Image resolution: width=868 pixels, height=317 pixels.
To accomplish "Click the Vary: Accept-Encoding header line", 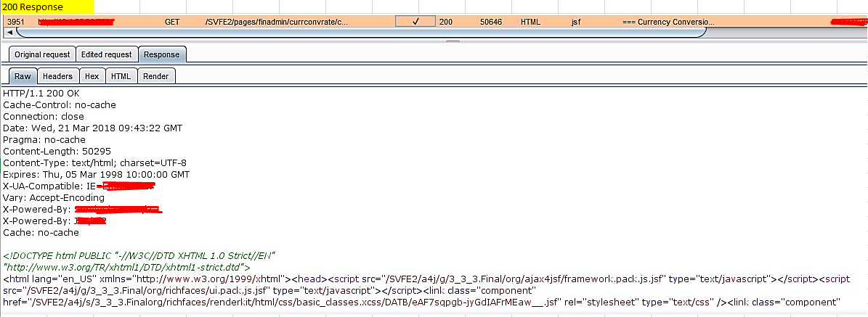I will pyautogui.click(x=54, y=197).
